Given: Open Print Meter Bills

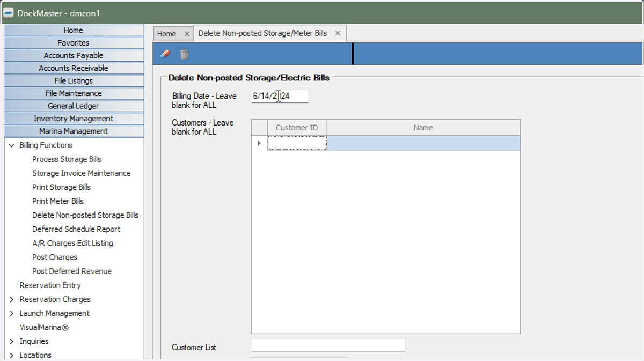Looking at the screenshot, I should click(58, 201).
